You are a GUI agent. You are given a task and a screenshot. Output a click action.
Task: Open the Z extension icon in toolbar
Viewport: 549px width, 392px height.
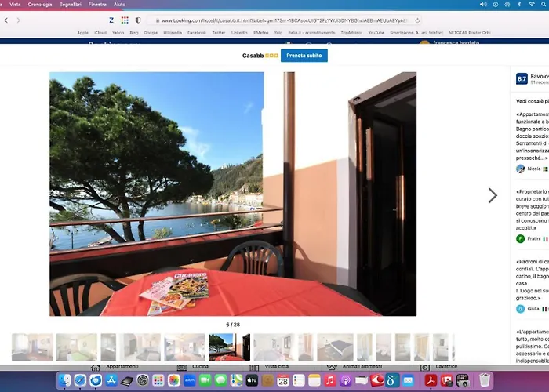pyautogui.click(x=111, y=20)
